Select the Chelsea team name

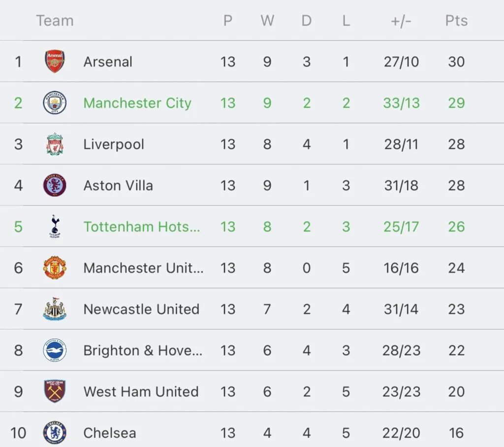[x=110, y=433]
